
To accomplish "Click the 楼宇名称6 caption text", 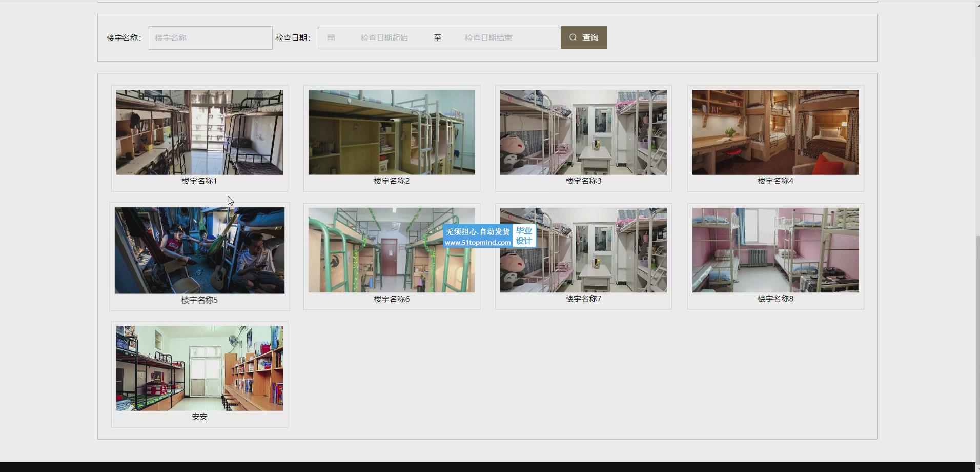I will click(392, 299).
